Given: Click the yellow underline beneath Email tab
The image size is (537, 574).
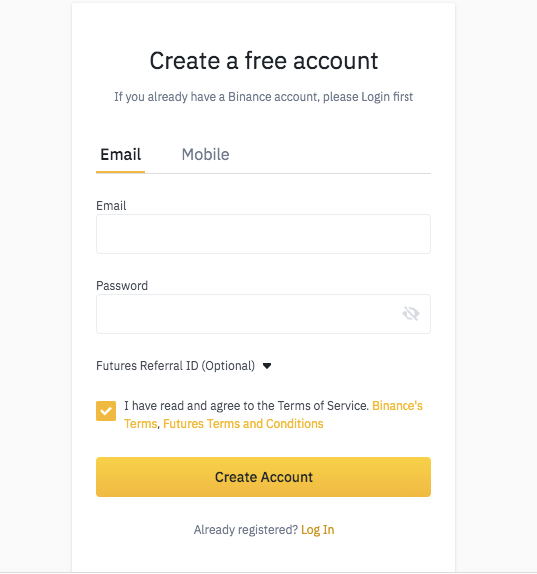Looking at the screenshot, I should pyautogui.click(x=120, y=172).
